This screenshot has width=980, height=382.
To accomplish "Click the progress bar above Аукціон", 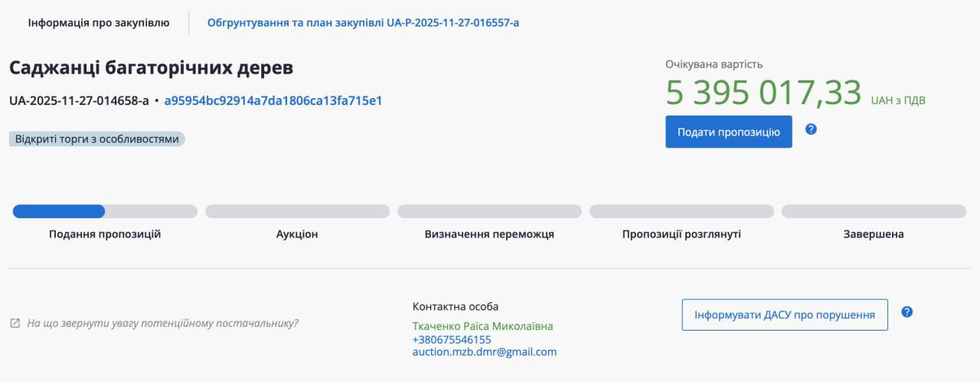I will pos(297,211).
